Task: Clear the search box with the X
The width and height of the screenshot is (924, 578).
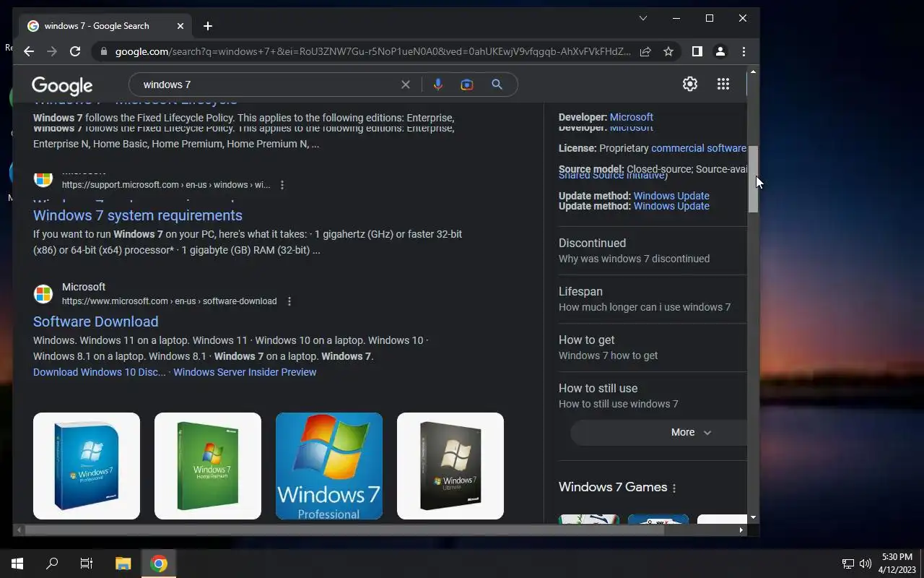Action: click(x=406, y=85)
